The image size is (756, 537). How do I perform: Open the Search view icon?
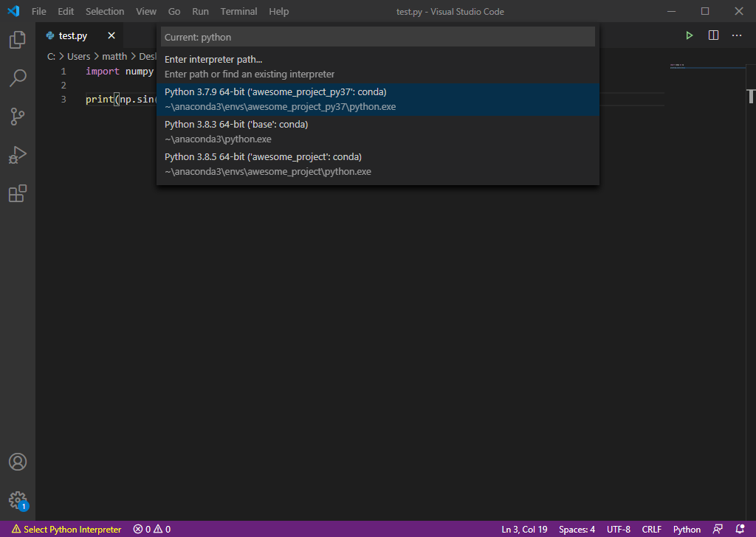[18, 78]
